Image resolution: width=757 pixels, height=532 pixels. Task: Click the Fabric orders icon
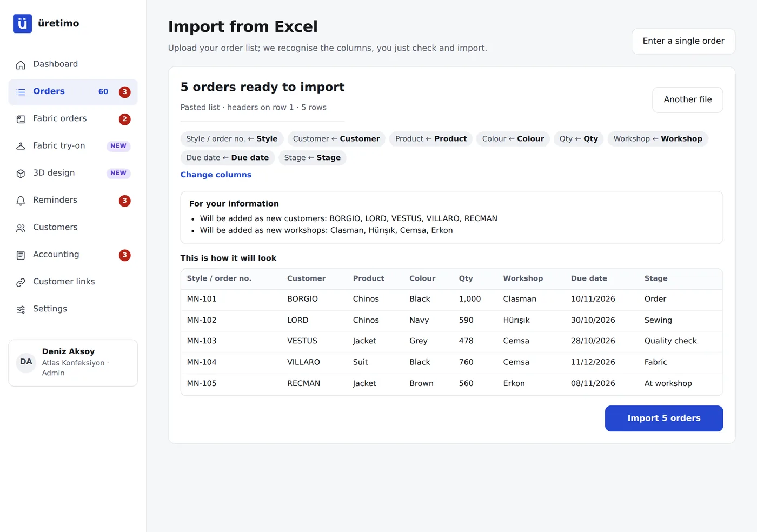click(x=21, y=119)
